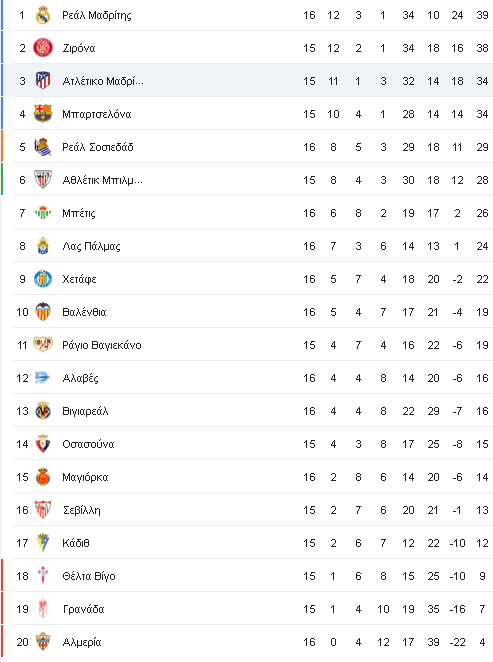Open the Ρεάλ Μαδρίτης team link
The height and width of the screenshot is (662, 493).
pyautogui.click(x=97, y=15)
